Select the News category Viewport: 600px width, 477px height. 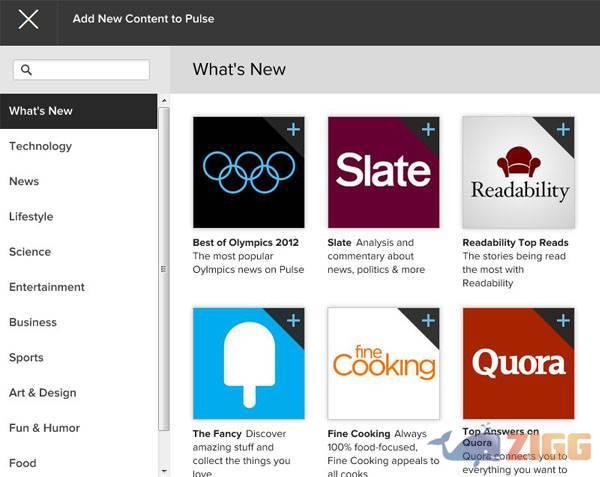click(78, 181)
